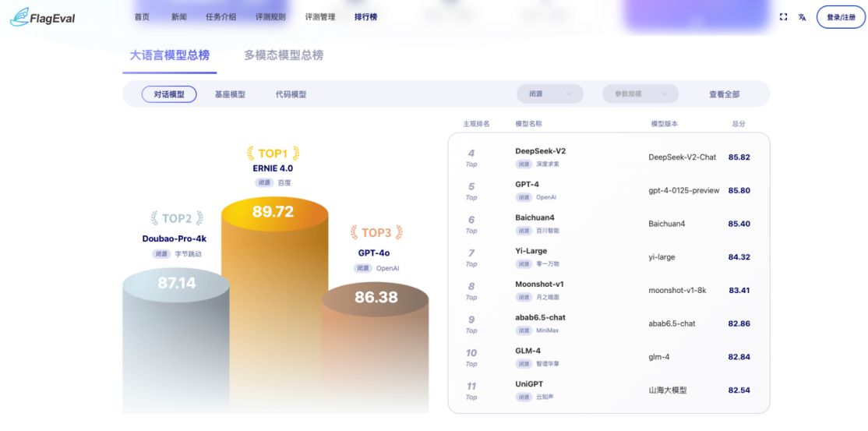The height and width of the screenshot is (431, 868).
Task: Open the 闭源 dropdown
Action: coord(549,94)
